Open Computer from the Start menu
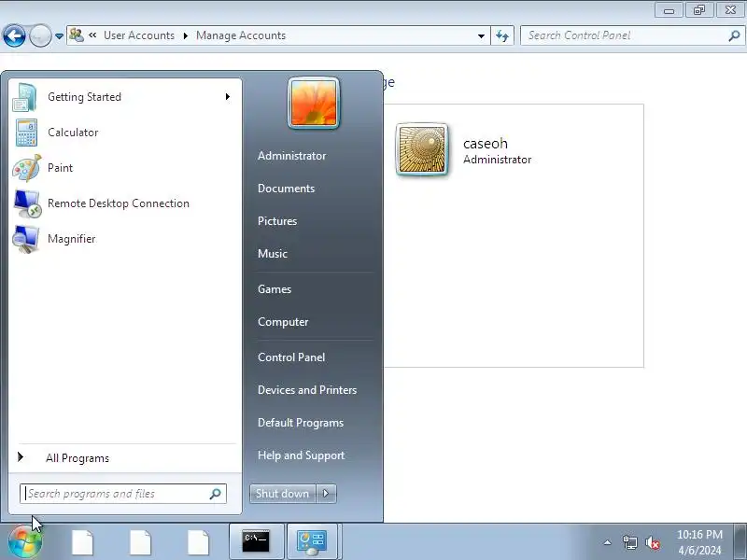747x560 pixels. coord(283,322)
